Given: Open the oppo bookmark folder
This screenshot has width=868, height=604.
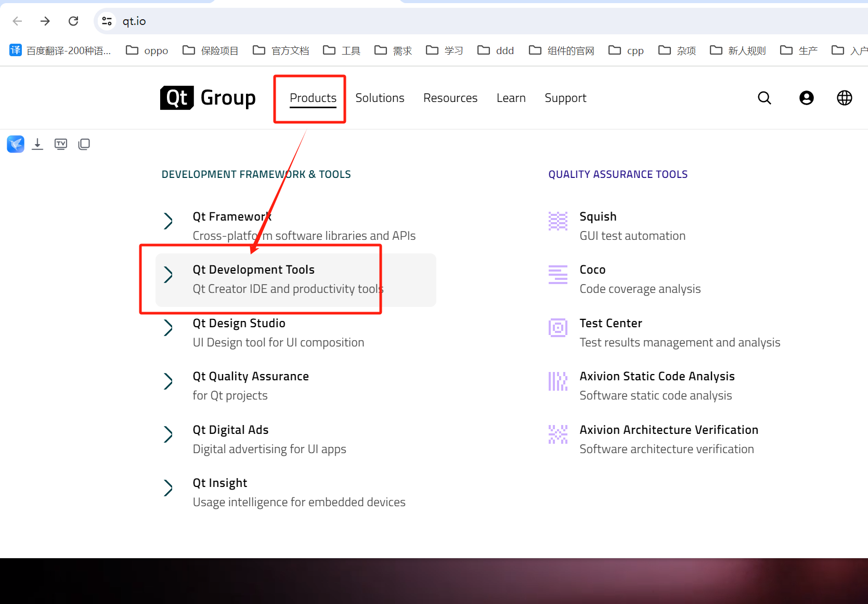Looking at the screenshot, I should pyautogui.click(x=147, y=50).
